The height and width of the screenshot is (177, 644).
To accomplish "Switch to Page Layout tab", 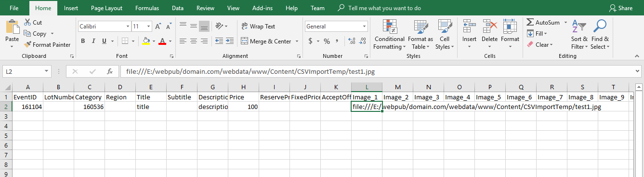I will [106, 8].
